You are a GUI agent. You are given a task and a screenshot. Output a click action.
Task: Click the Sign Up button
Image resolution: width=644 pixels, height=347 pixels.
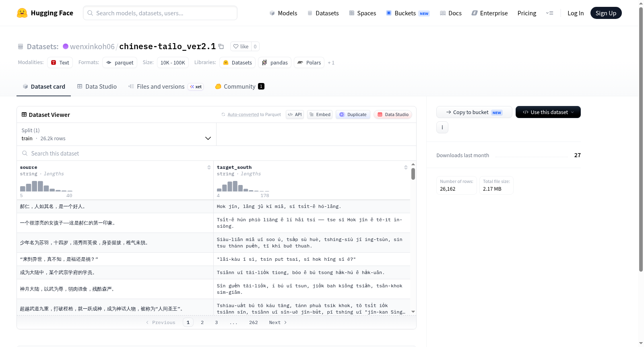(606, 13)
